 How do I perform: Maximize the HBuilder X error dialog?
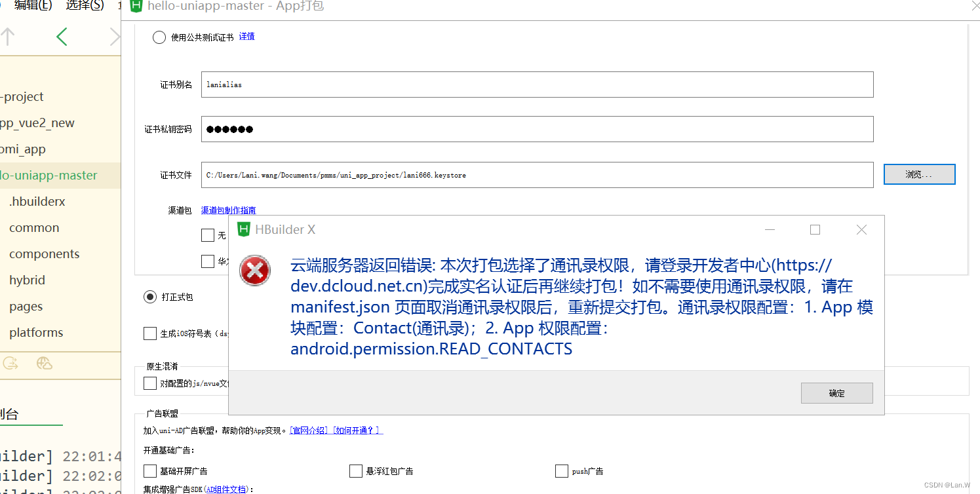point(815,229)
